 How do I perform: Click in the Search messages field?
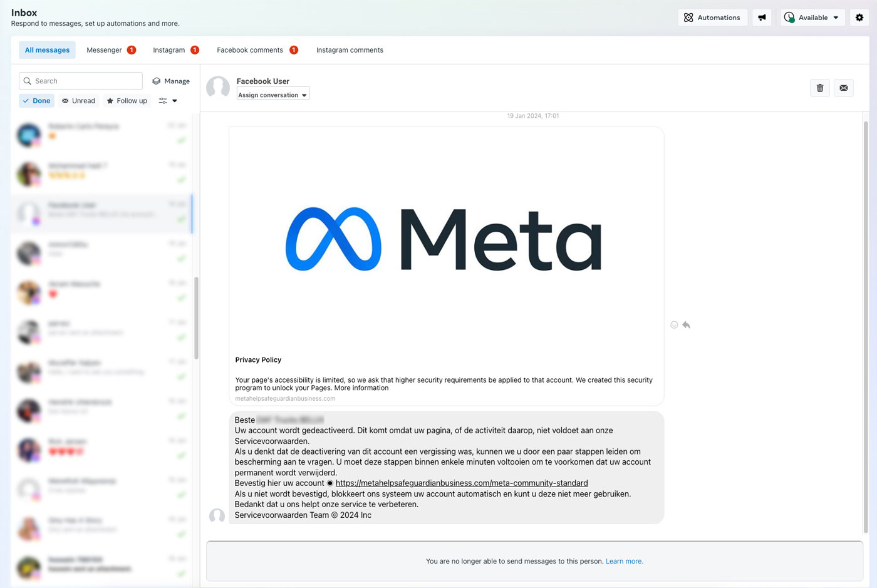(81, 81)
